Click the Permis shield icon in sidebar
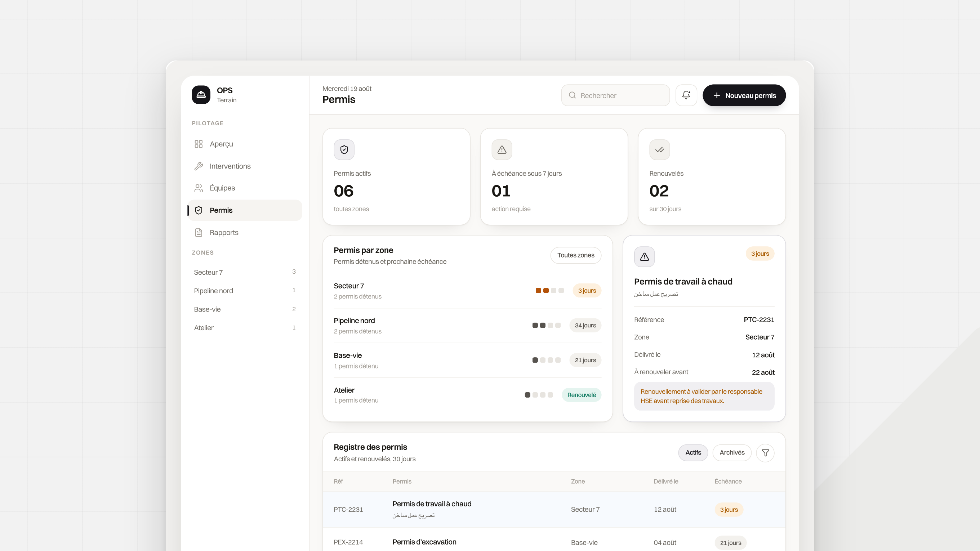 click(x=199, y=210)
